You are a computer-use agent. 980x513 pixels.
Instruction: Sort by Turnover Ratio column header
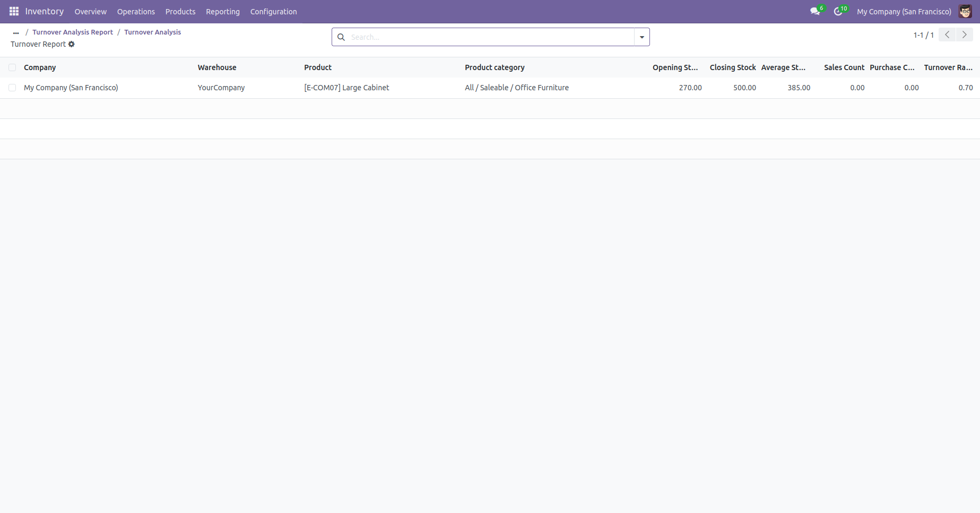948,67
